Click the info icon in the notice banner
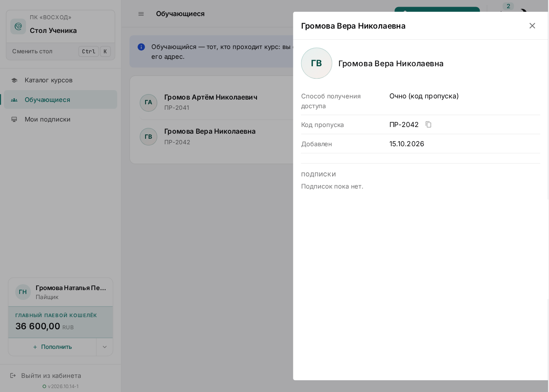The image size is (549, 392). pyautogui.click(x=141, y=47)
